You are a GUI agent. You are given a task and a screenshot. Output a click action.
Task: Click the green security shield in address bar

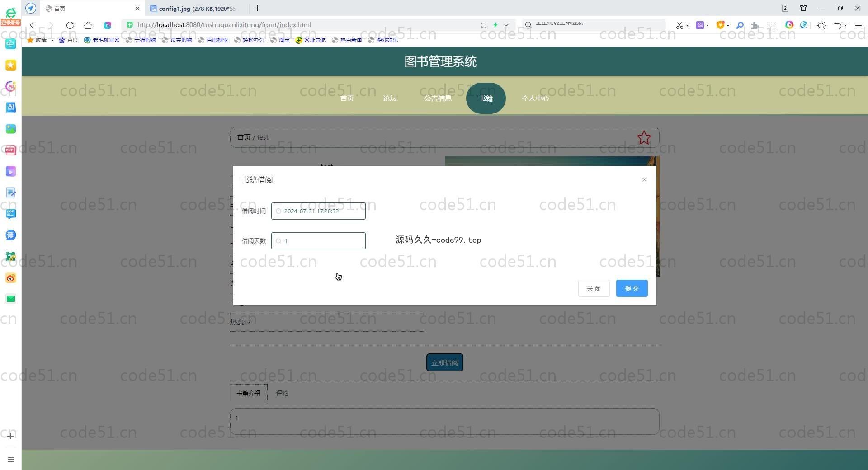click(130, 25)
